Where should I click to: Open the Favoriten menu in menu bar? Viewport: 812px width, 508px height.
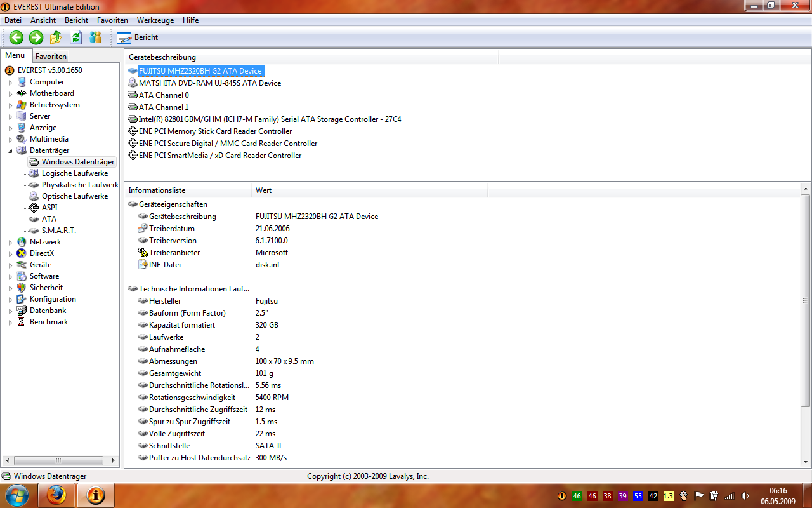112,20
